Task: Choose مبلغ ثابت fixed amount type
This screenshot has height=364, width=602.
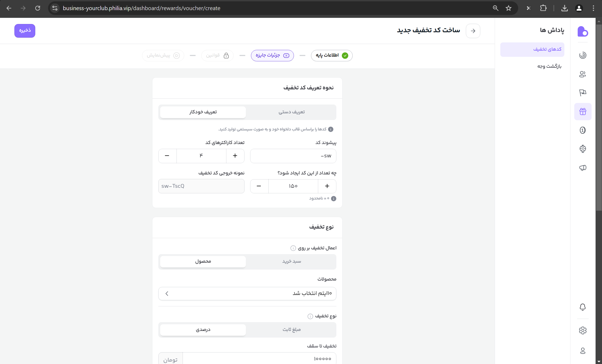Action: (x=292, y=330)
